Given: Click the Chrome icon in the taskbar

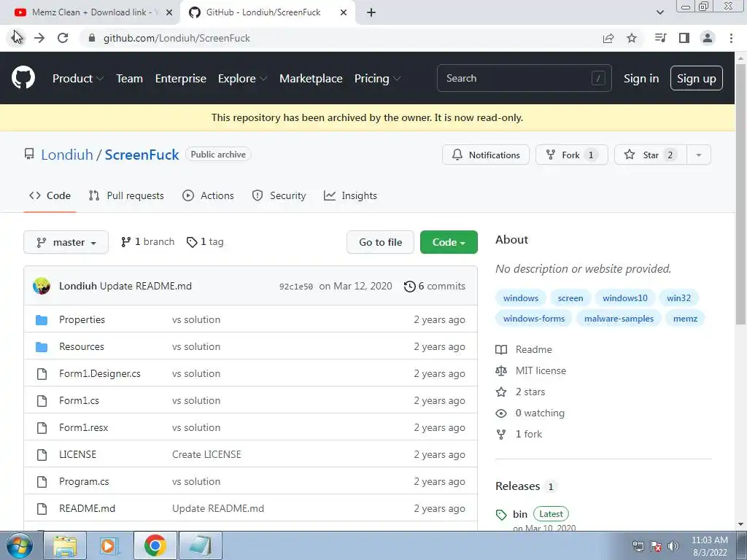Looking at the screenshot, I should 155,545.
